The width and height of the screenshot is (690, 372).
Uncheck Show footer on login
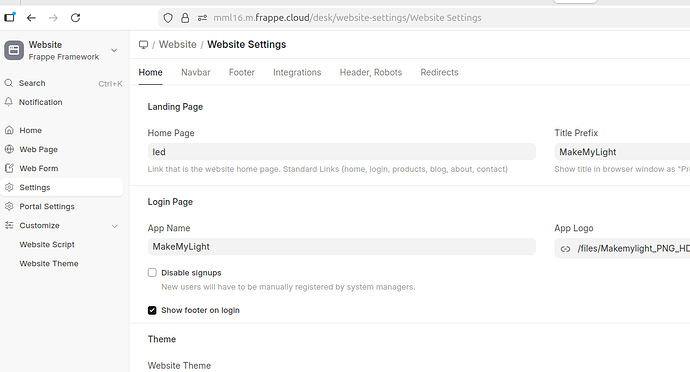pyautogui.click(x=152, y=310)
